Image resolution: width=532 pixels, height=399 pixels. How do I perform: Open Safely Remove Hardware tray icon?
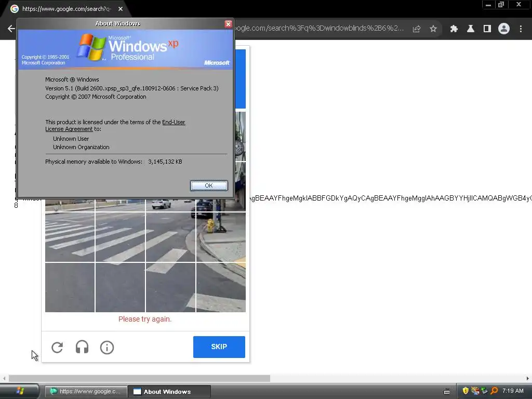pos(485,391)
